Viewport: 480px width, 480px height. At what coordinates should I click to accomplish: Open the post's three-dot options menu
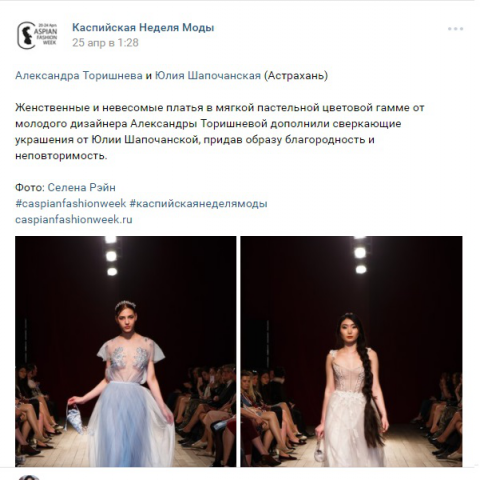[455, 29]
